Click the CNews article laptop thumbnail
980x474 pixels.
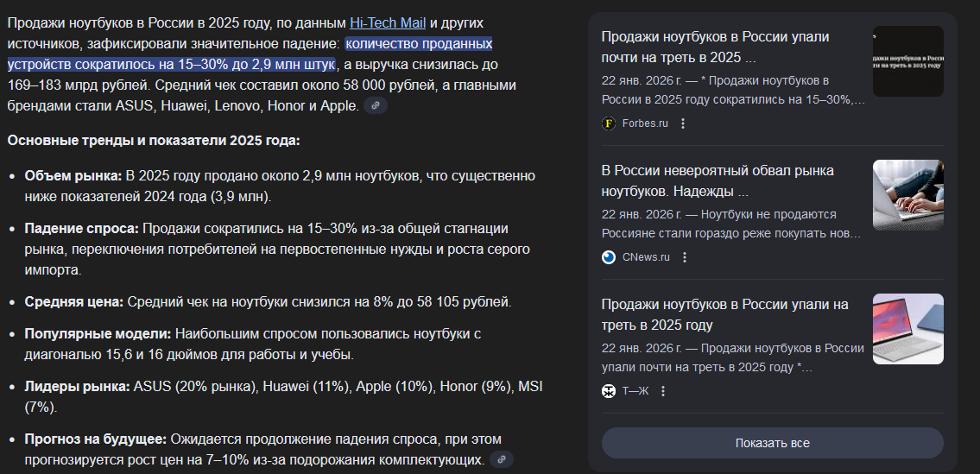[907, 195]
